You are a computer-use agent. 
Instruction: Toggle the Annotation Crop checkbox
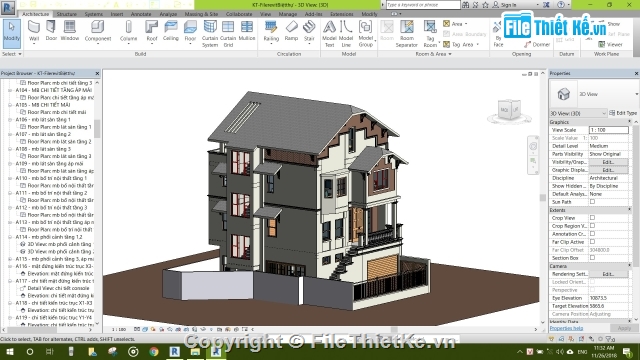tap(592, 234)
